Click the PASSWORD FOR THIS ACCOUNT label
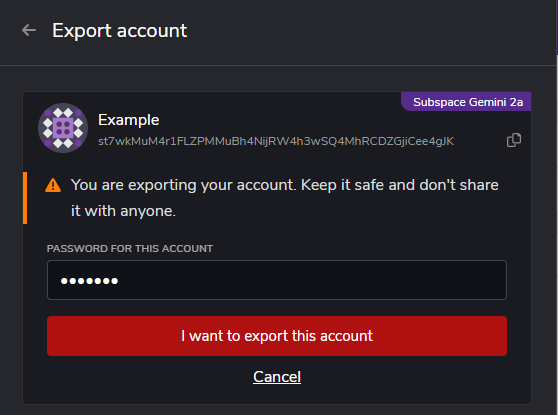This screenshot has height=415, width=558. [130, 248]
